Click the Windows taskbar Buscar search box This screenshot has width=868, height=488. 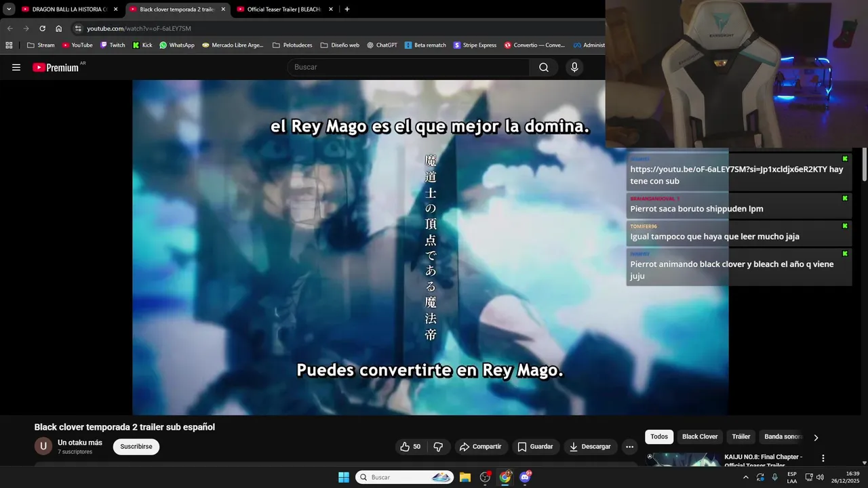tap(404, 477)
